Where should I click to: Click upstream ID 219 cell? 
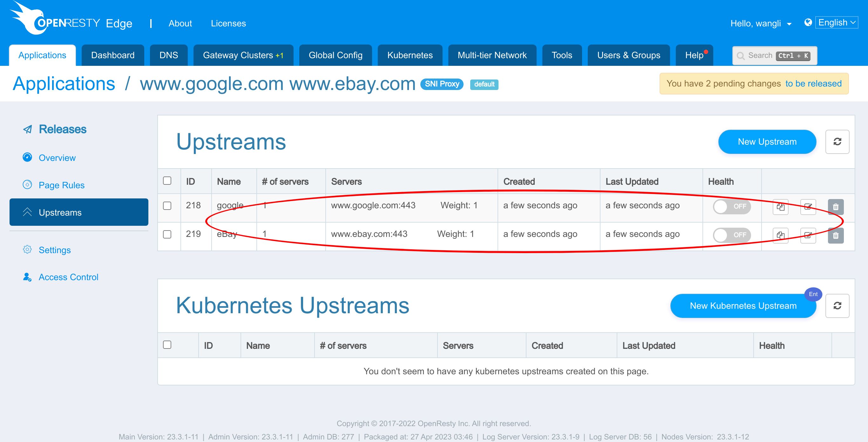(x=193, y=234)
